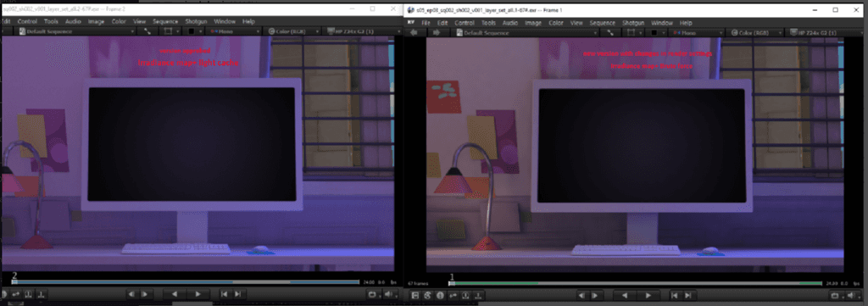Jump to previous marker in right RV window
The height and width of the screenshot is (306, 868).
[x=675, y=296]
